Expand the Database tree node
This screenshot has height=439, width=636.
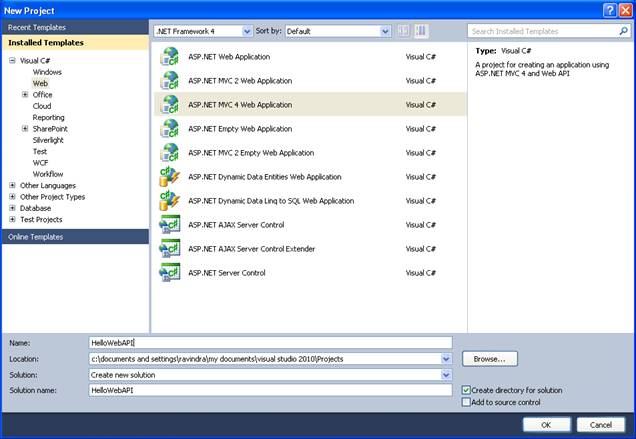click(12, 208)
